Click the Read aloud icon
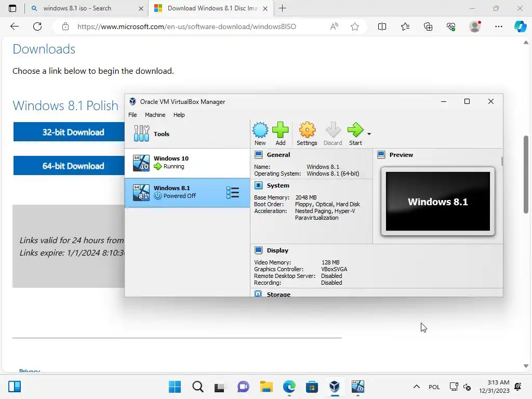 coord(334,26)
